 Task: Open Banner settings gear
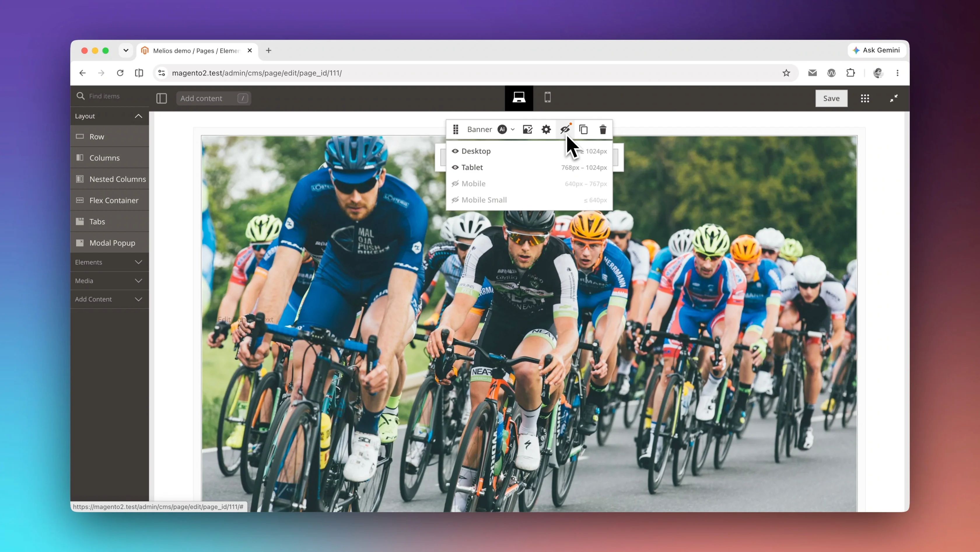coord(546,129)
